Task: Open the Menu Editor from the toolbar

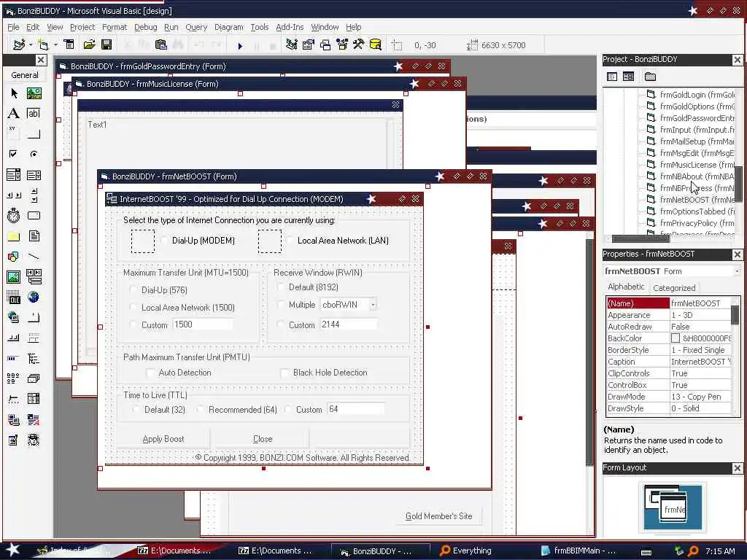Action: point(69,44)
